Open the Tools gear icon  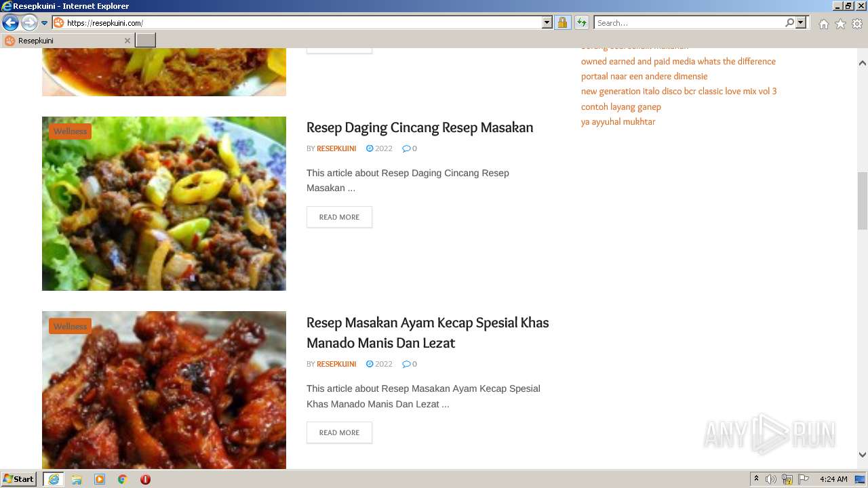[x=857, y=24]
